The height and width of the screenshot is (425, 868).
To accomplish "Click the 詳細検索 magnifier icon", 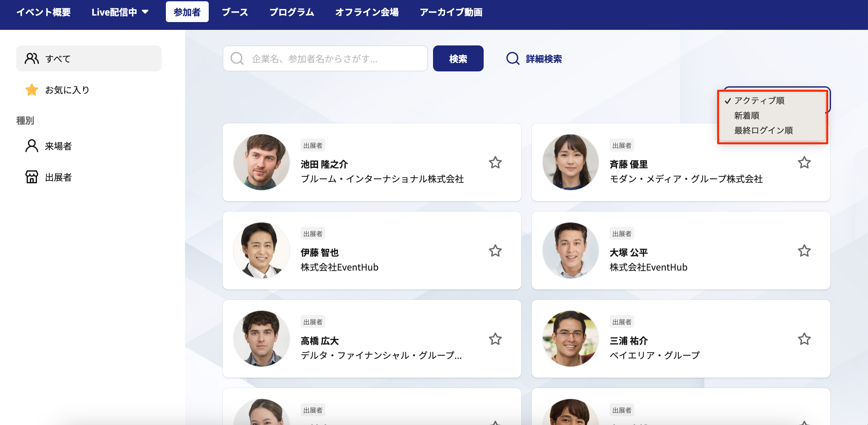I will 513,59.
